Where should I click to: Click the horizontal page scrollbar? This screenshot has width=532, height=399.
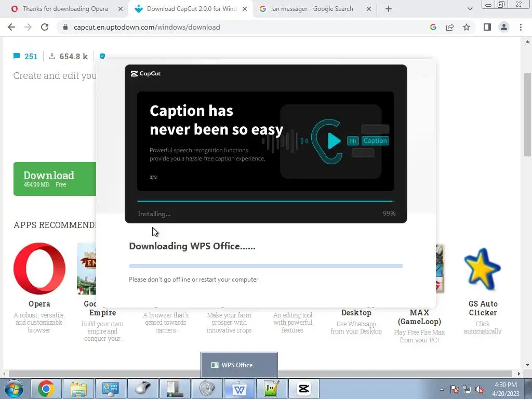point(260,374)
